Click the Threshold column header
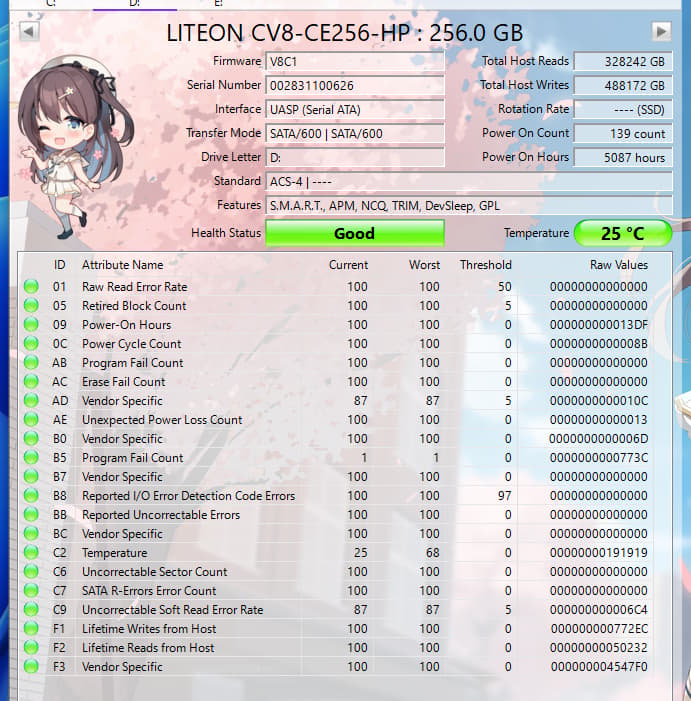The image size is (691, 701). point(486,265)
